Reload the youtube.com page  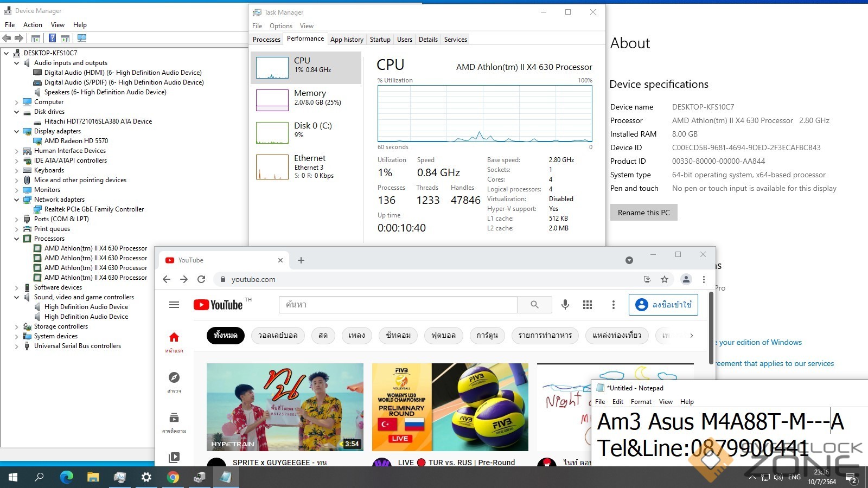point(201,279)
